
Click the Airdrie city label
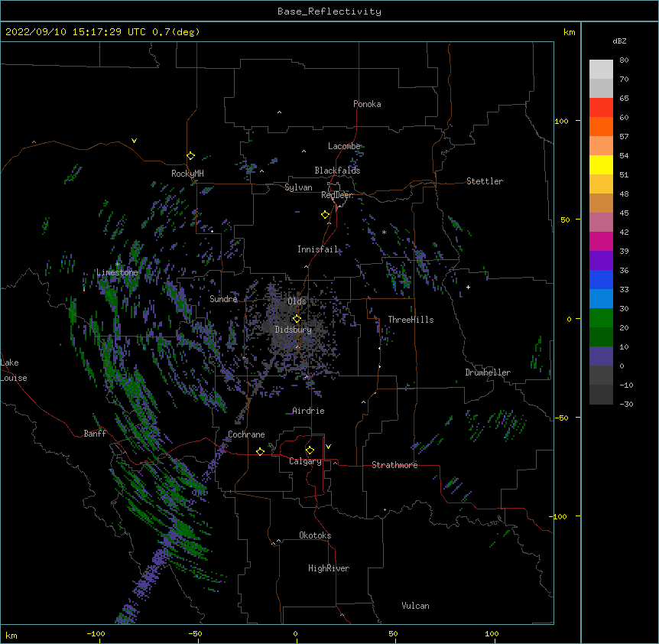pos(308,411)
